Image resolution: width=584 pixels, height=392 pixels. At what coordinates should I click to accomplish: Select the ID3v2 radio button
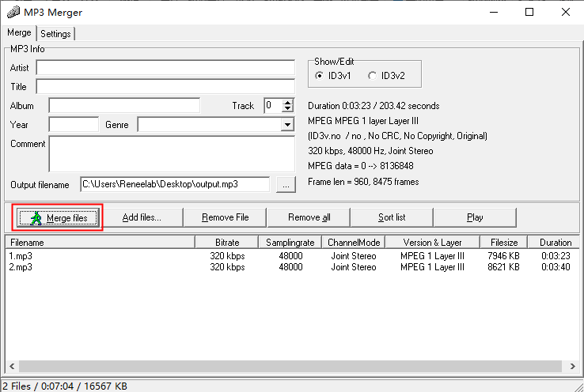coord(373,76)
